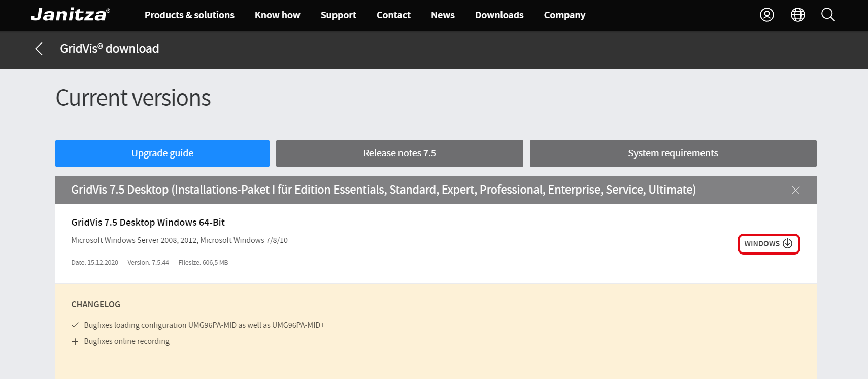Go back using the left chevron

pyautogui.click(x=39, y=49)
